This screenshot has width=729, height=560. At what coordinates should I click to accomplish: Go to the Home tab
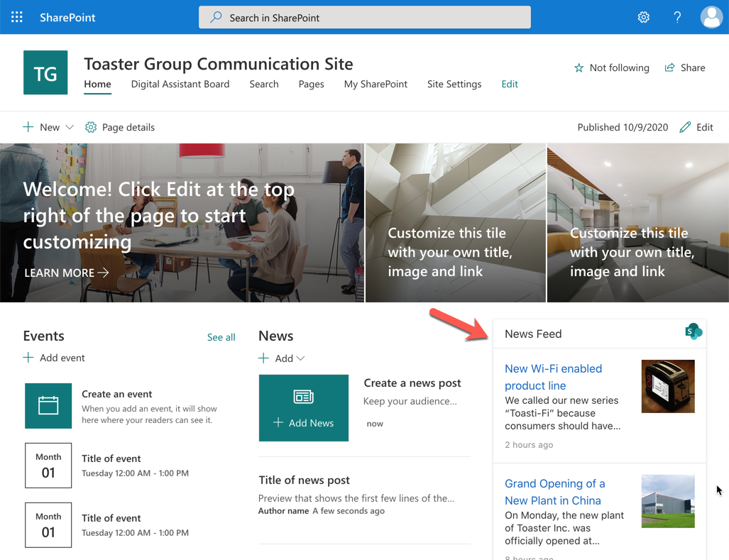point(97,84)
